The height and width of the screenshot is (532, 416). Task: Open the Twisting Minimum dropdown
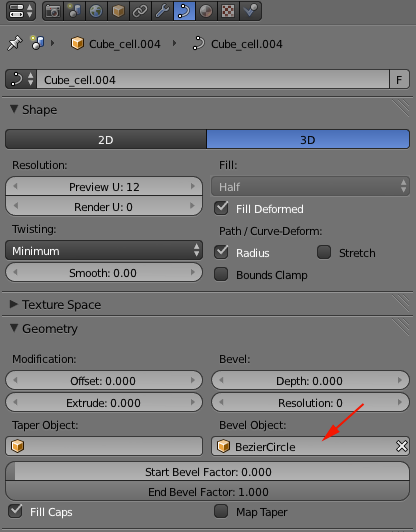coord(104,251)
